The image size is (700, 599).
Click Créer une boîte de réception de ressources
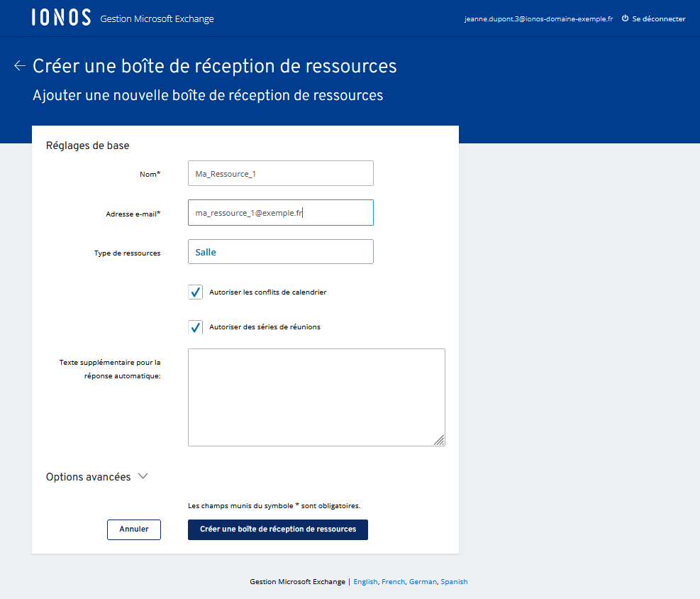277,529
